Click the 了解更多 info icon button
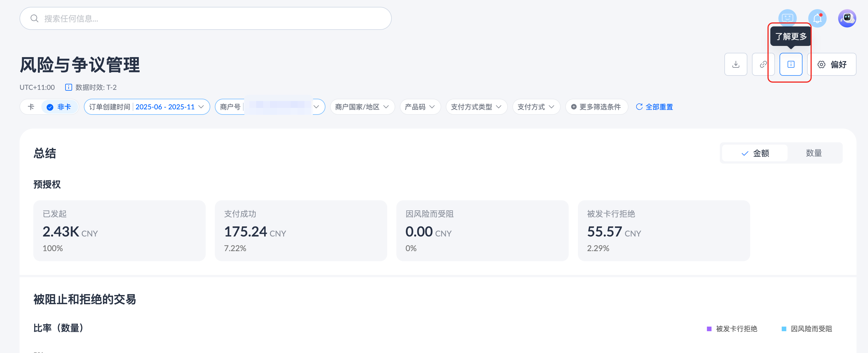Image resolution: width=868 pixels, height=353 pixels. [x=790, y=64]
